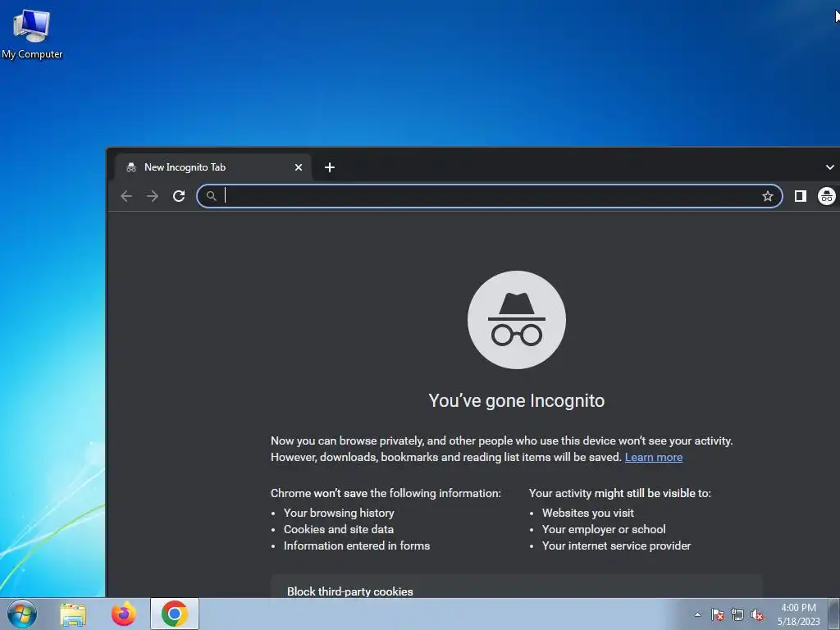840x630 pixels.
Task: Click the forward navigation arrow in Chrome
Action: (x=153, y=196)
